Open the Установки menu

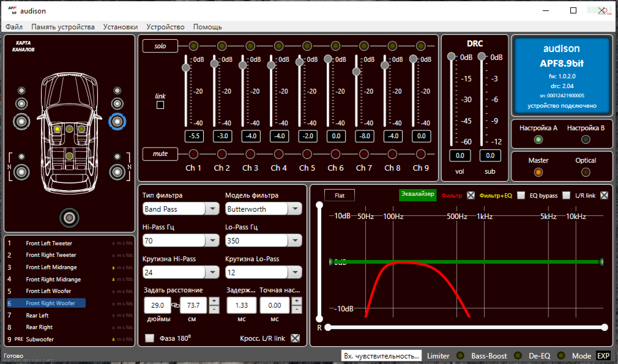click(121, 27)
